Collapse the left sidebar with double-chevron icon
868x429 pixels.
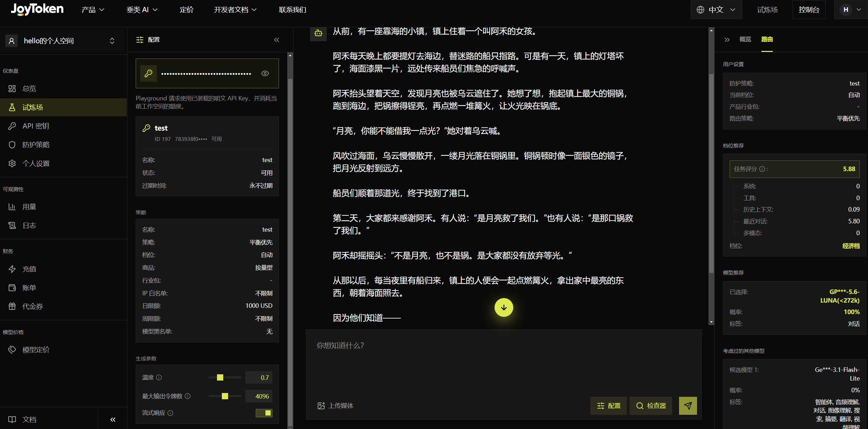[113, 419]
